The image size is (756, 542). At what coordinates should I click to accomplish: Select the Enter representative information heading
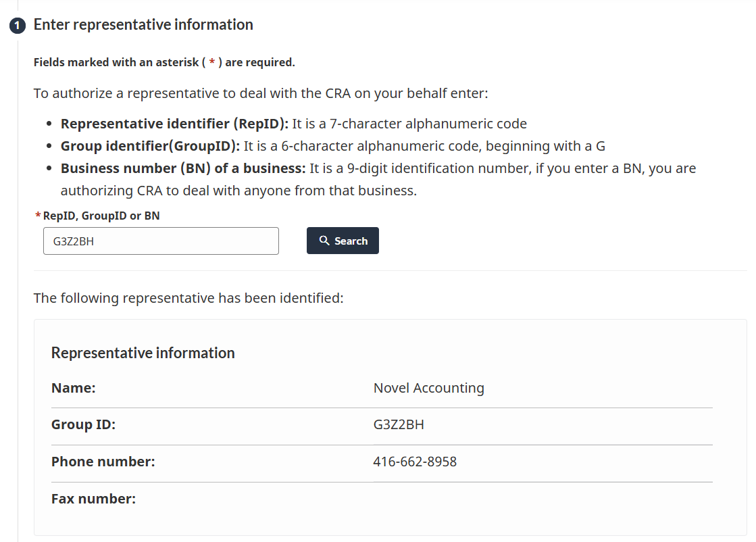click(143, 24)
